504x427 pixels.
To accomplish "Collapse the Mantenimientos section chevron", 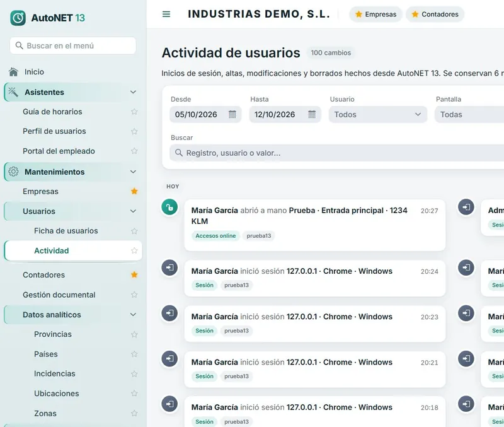I will pyautogui.click(x=133, y=172).
